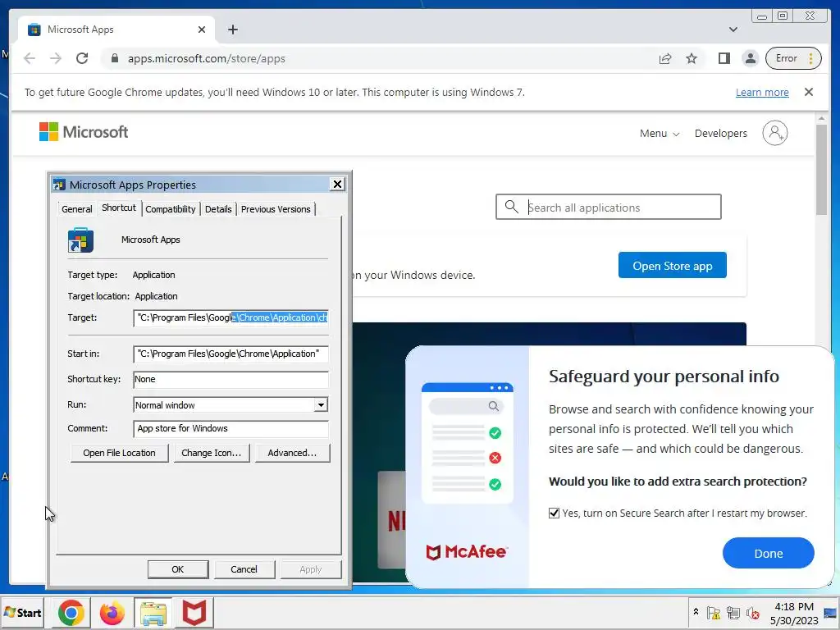Viewport: 840px width, 630px height.
Task: Click the network tray icon
Action: coord(733,613)
